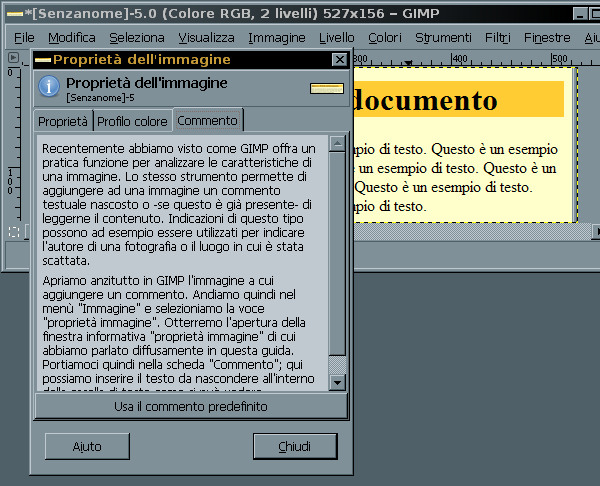The height and width of the screenshot is (486, 600).
Task: Click the image preview thumbnail in dialog header
Action: pyautogui.click(x=326, y=88)
